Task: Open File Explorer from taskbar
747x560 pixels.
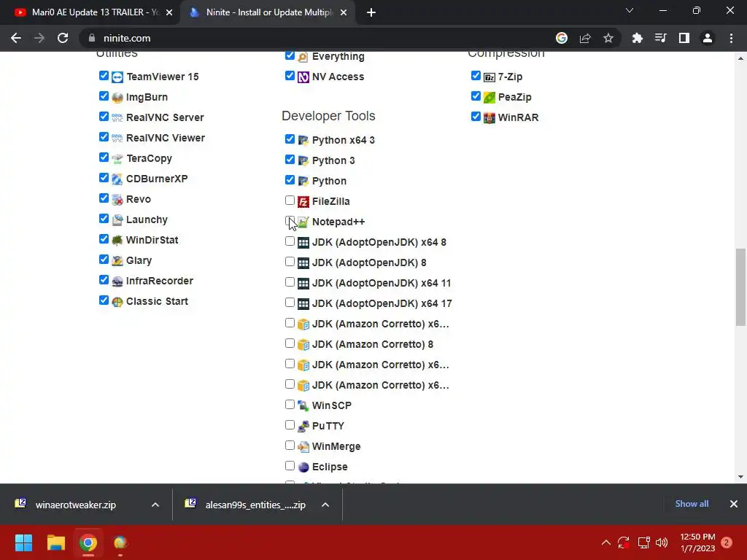Action: click(55, 542)
